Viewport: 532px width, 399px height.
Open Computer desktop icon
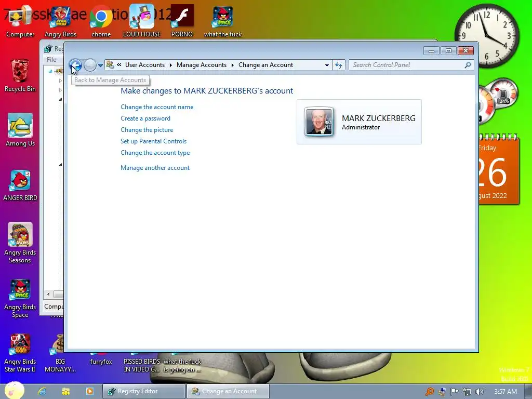pyautogui.click(x=20, y=21)
